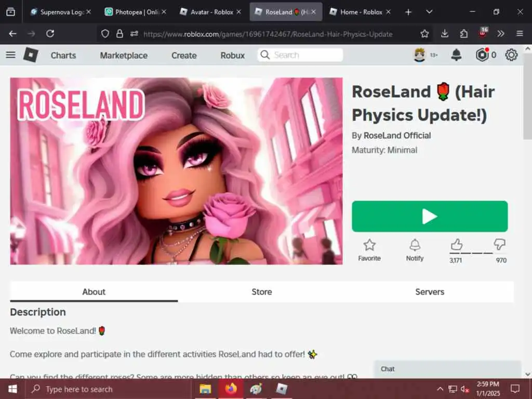Screen dimensions: 532x399
Task: Select the Servers tab
Action: coord(430,292)
